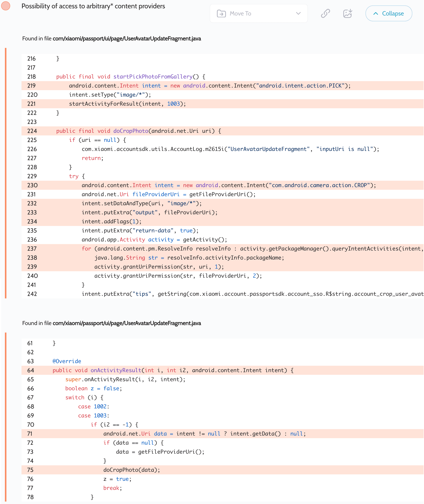Screen dimensions: 424x504
Task: Click line 239 grantUriPermission with uri
Action: 159,267
